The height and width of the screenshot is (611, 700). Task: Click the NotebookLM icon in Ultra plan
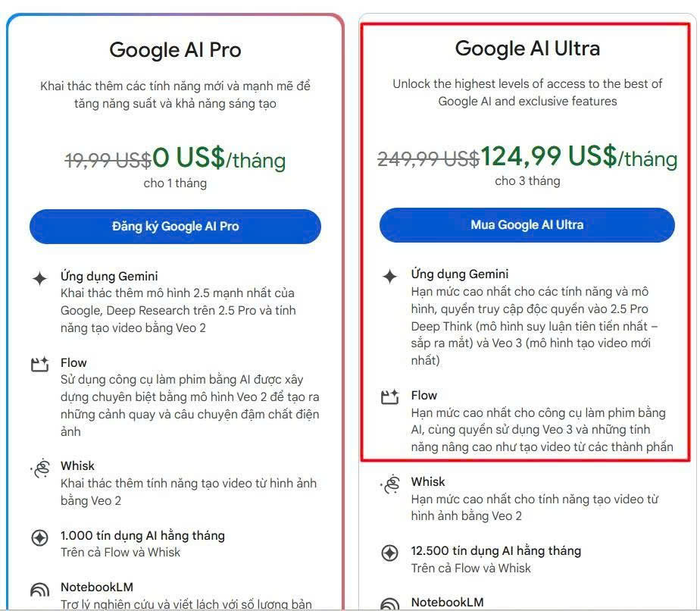pyautogui.click(x=389, y=604)
